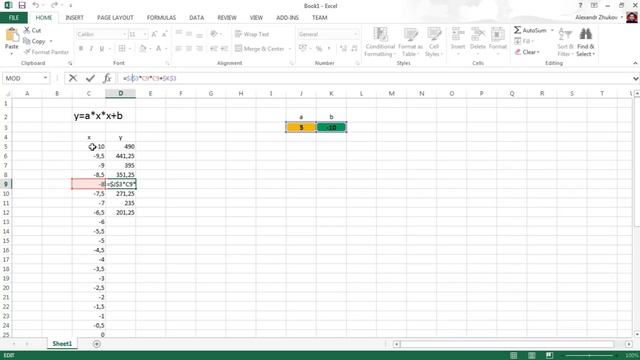Open Insert Function fx dialog

click(107, 78)
